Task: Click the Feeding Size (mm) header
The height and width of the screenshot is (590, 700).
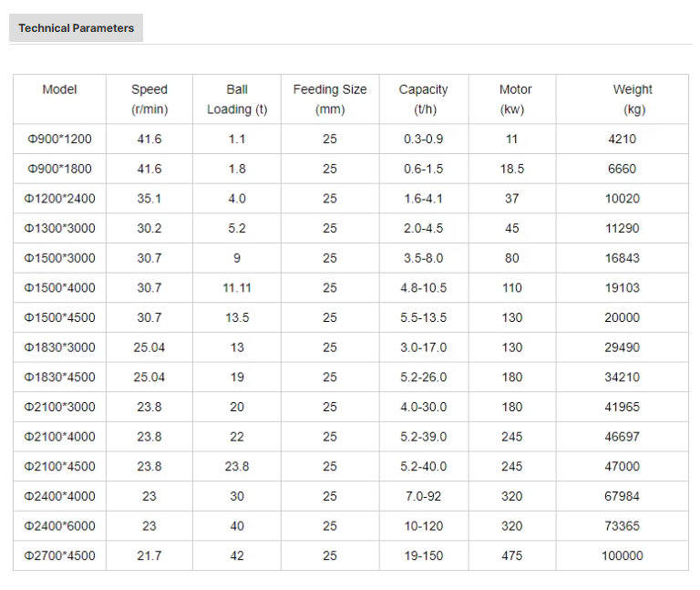Action: click(x=330, y=99)
